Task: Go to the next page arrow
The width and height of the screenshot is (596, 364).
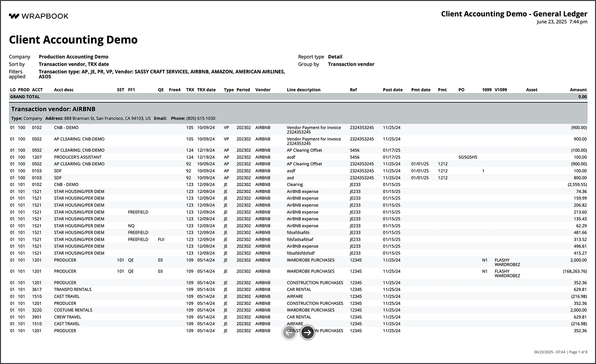Action: 307,333
